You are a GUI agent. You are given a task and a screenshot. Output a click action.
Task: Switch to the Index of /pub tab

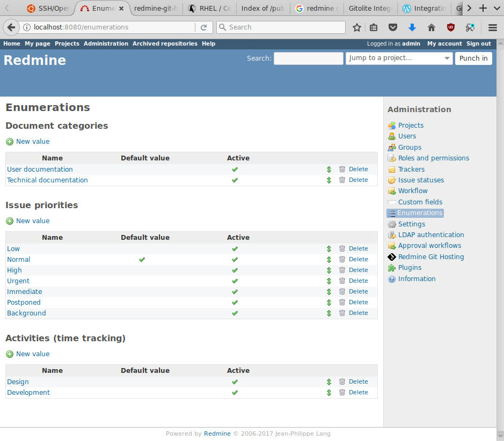(x=263, y=9)
